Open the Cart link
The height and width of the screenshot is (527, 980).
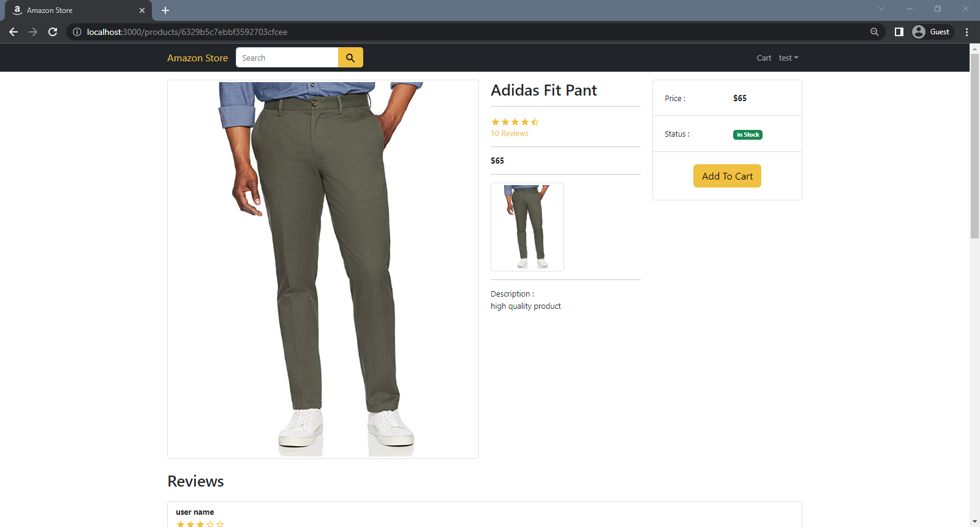[764, 58]
